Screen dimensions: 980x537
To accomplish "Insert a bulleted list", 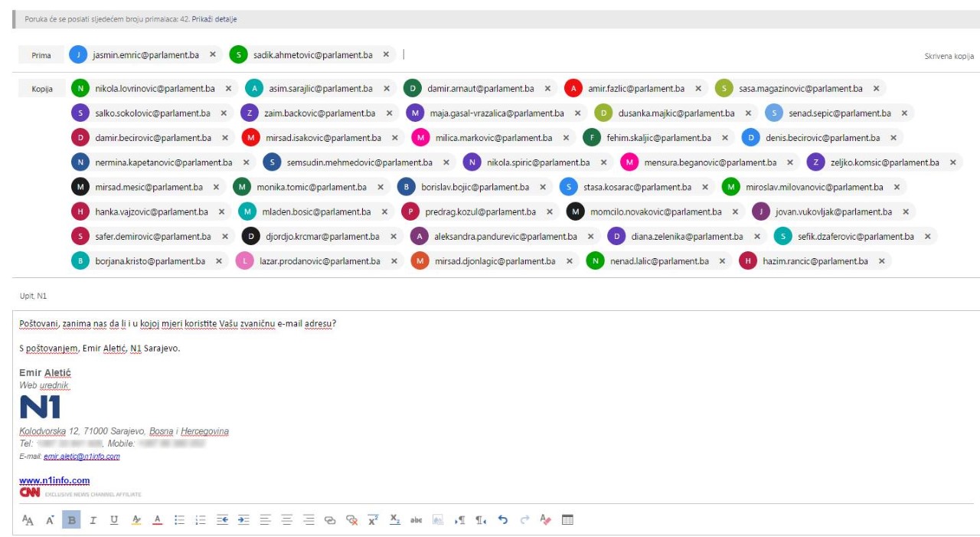I will point(179,520).
